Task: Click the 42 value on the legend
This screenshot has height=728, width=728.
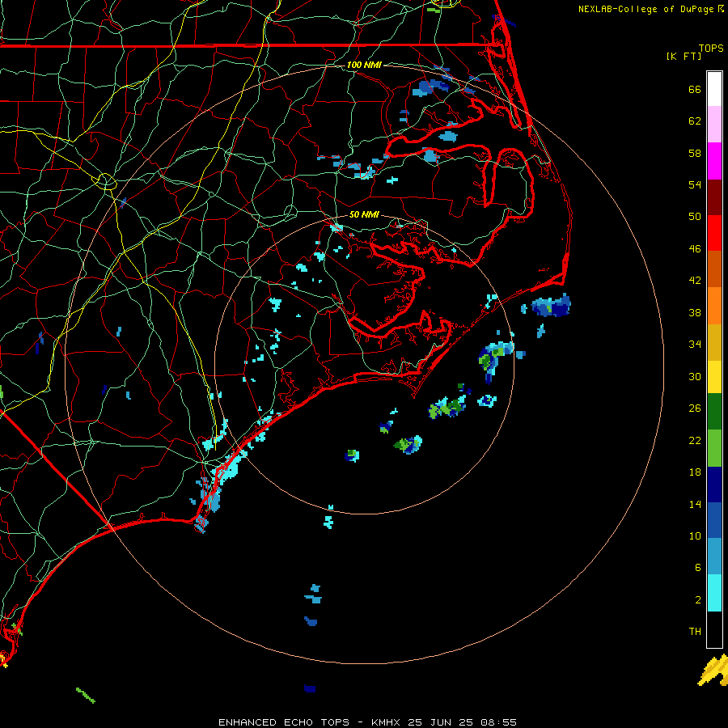Action: click(x=695, y=281)
